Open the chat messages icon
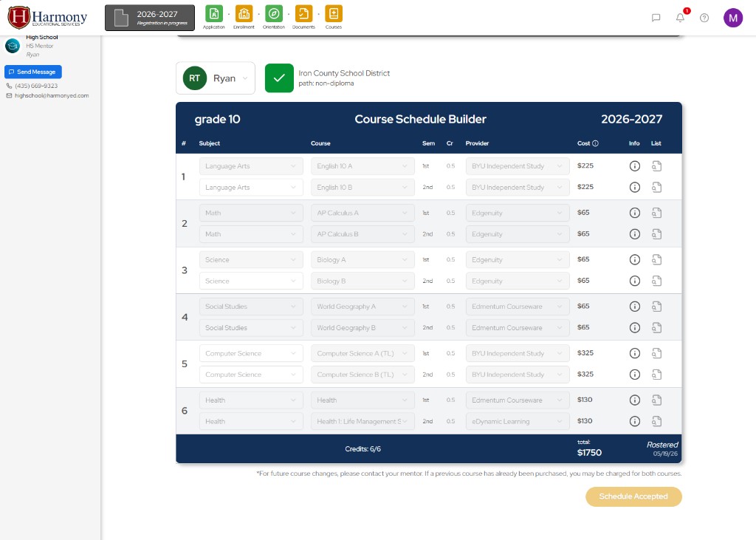The width and height of the screenshot is (756, 540). pos(656,18)
